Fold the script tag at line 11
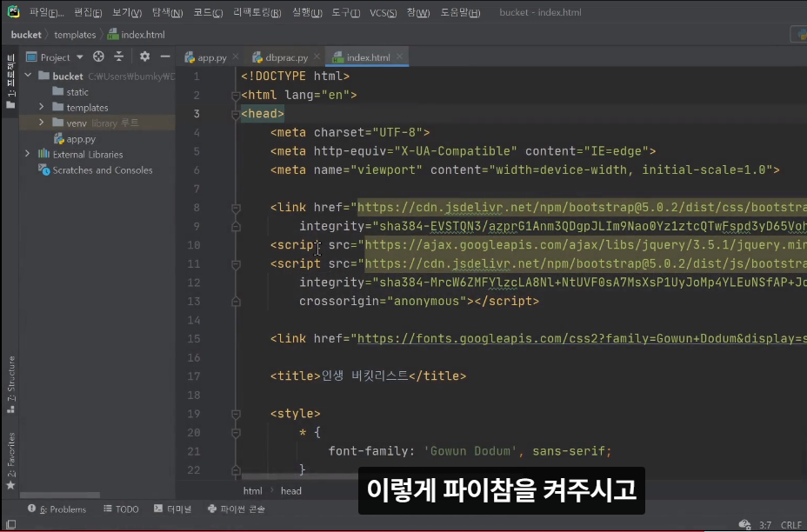807x532 pixels. pos(236,264)
